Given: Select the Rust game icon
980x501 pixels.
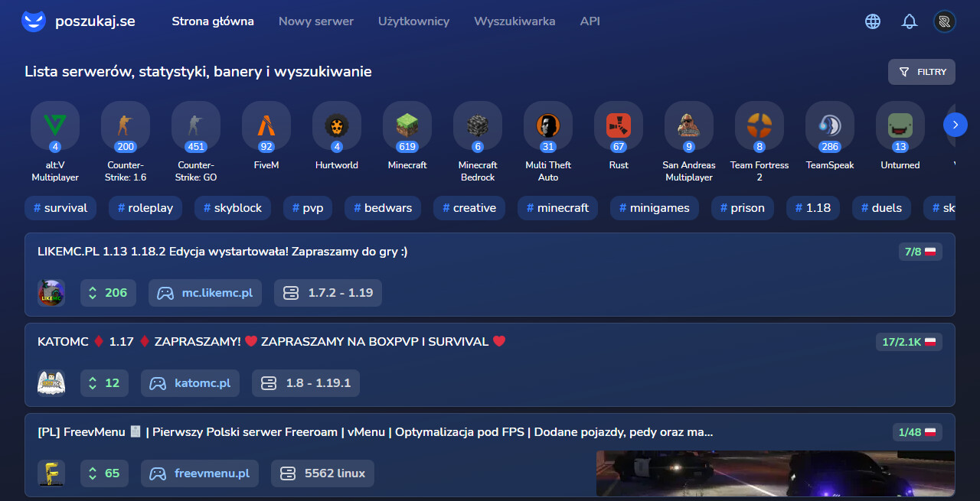Looking at the screenshot, I should point(619,125).
